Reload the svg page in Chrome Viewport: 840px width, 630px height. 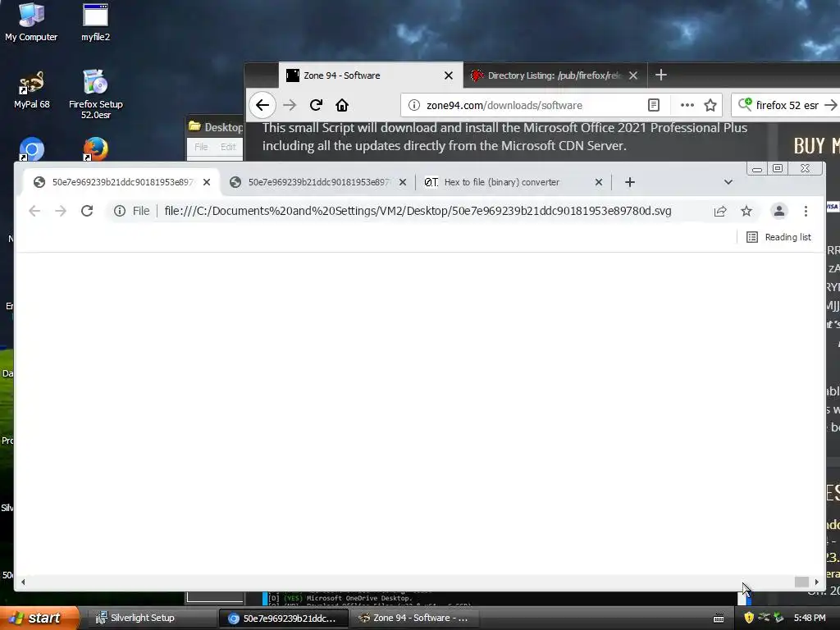click(87, 211)
